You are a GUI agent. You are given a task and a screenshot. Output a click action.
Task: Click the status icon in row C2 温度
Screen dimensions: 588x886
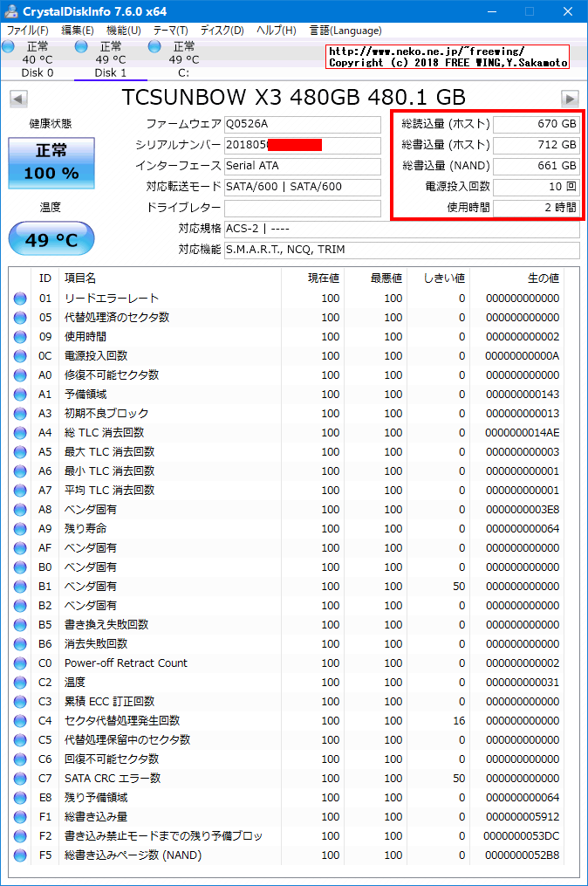coord(20,683)
